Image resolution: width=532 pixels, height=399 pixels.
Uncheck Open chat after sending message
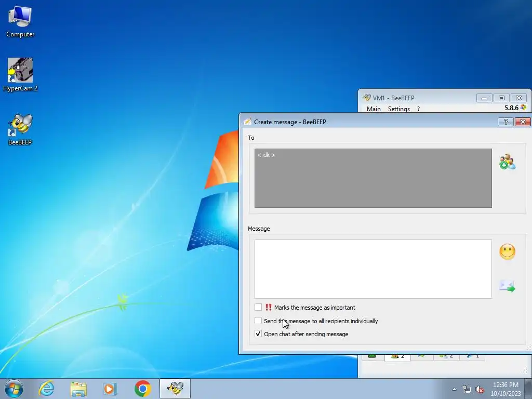click(258, 334)
